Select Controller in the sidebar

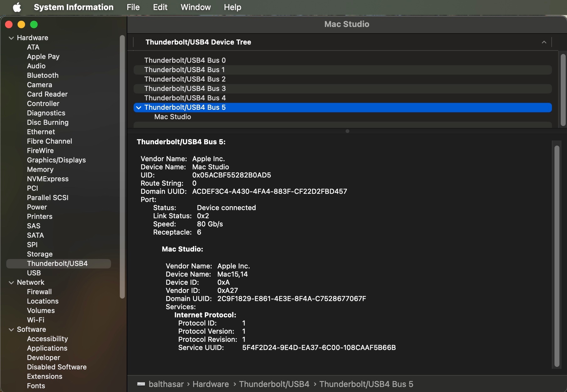pos(43,103)
